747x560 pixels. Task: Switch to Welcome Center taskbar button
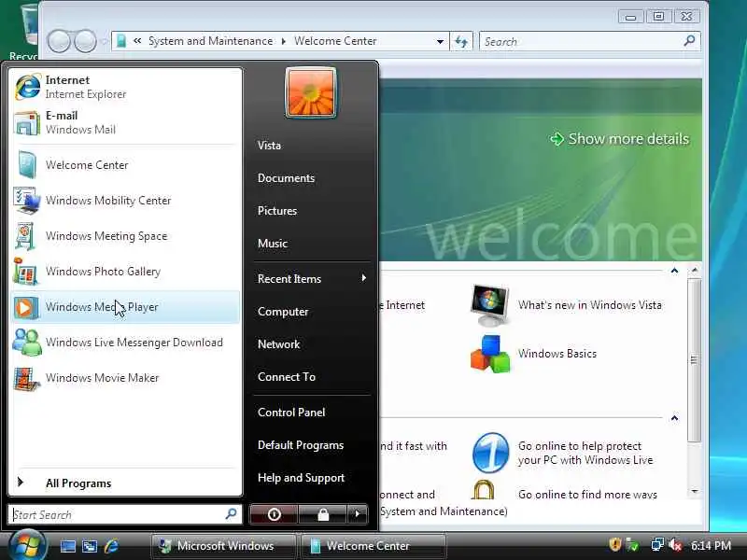tap(373, 546)
